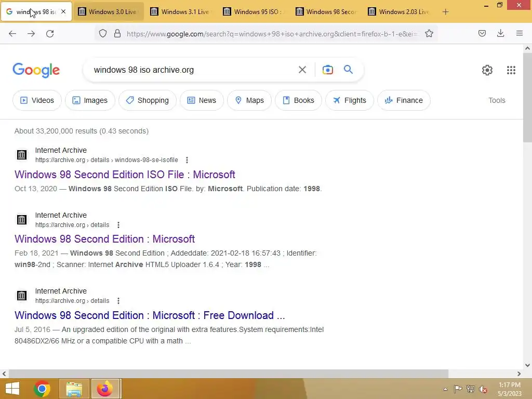Image resolution: width=532 pixels, height=399 pixels.
Task: Launch Chrome from the taskbar
Action: [x=42, y=389]
